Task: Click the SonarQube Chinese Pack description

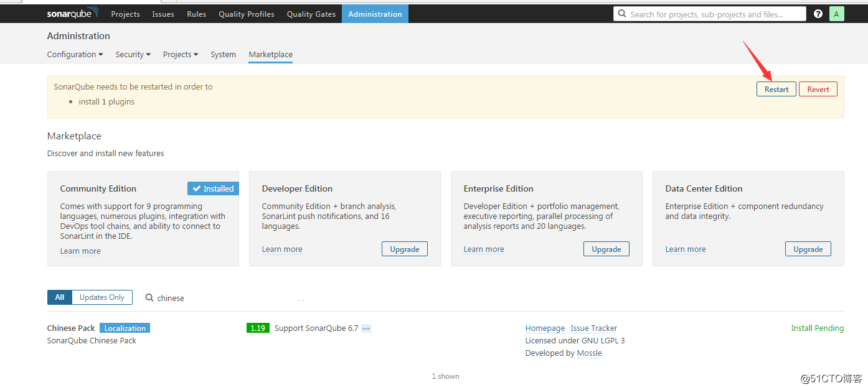Action: tap(92, 341)
